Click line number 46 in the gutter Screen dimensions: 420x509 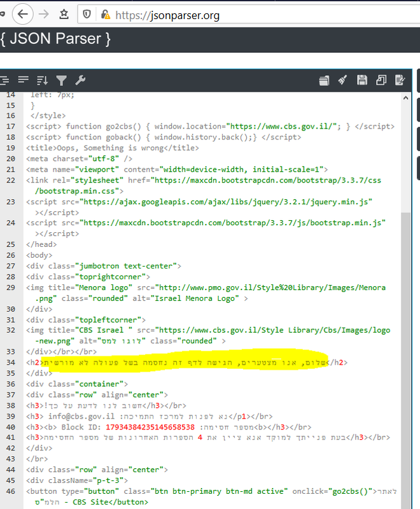coord(11,491)
